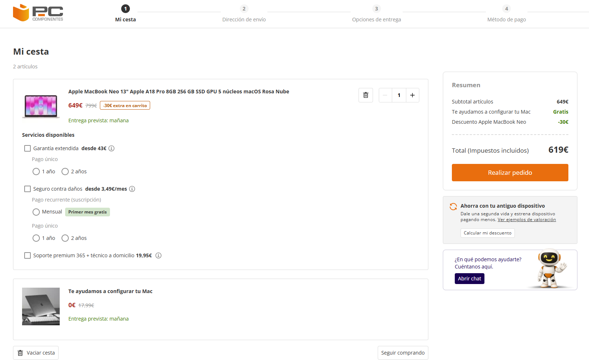Click the MacBook Neo product thumbnail
The image size is (589, 364).
(x=41, y=106)
